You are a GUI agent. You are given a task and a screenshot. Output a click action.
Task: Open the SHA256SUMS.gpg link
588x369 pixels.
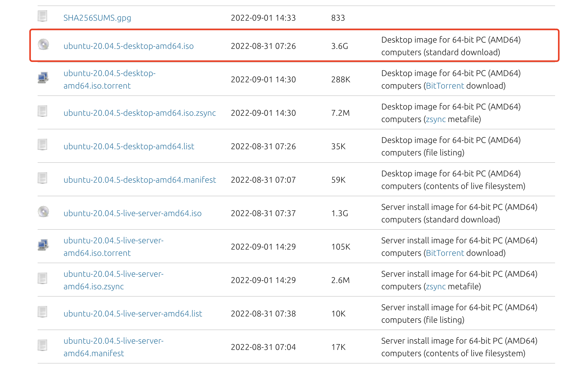(x=97, y=18)
